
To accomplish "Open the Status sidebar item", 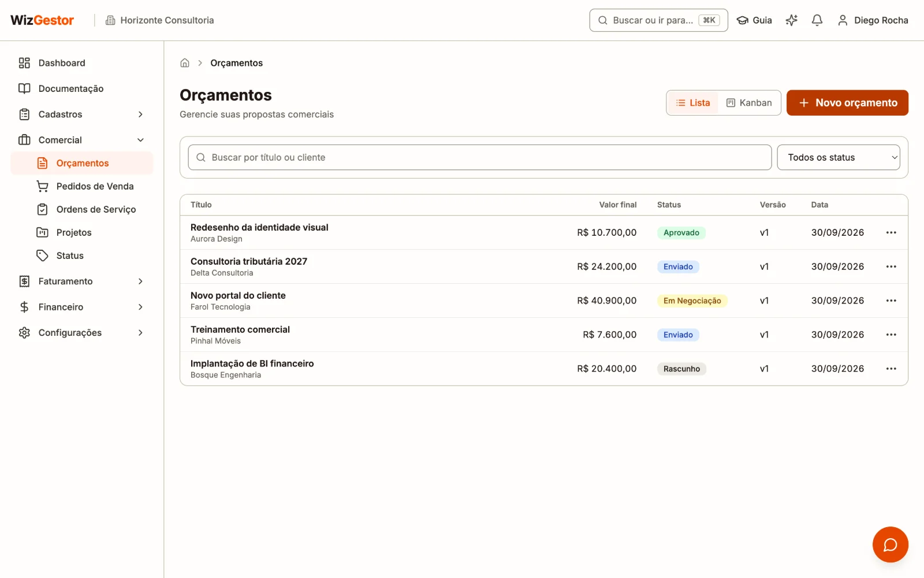I will [81, 255].
